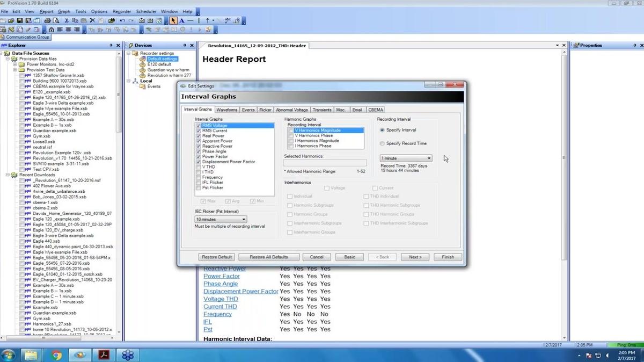
Task: Click the Undo arrow toolbar icon
Action: coord(122,20)
